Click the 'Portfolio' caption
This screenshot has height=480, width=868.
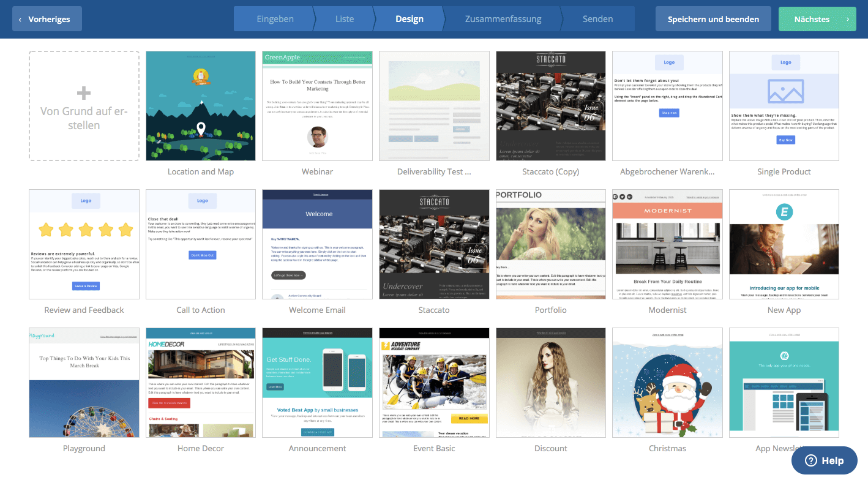[551, 310]
